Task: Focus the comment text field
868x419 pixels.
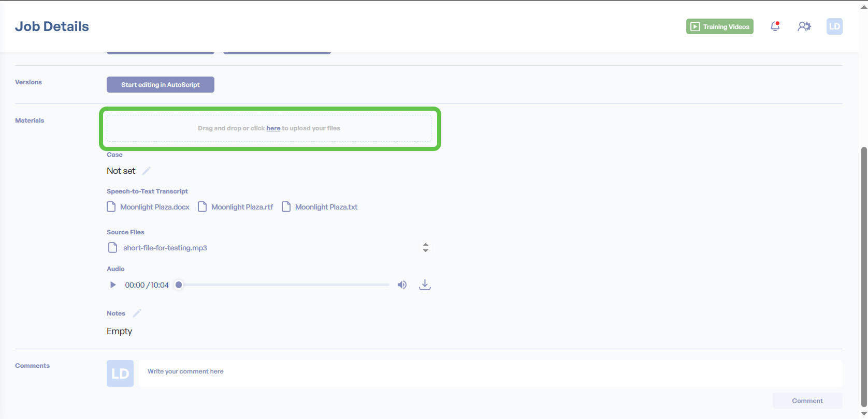Action: (x=489, y=371)
